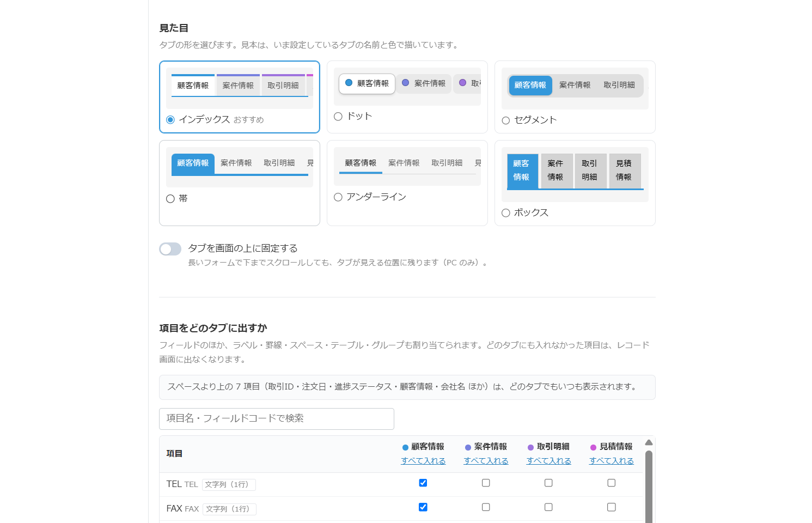This screenshot has height=523, width=812.
Task: Click the 見た目 section heading
Action: pos(174,28)
